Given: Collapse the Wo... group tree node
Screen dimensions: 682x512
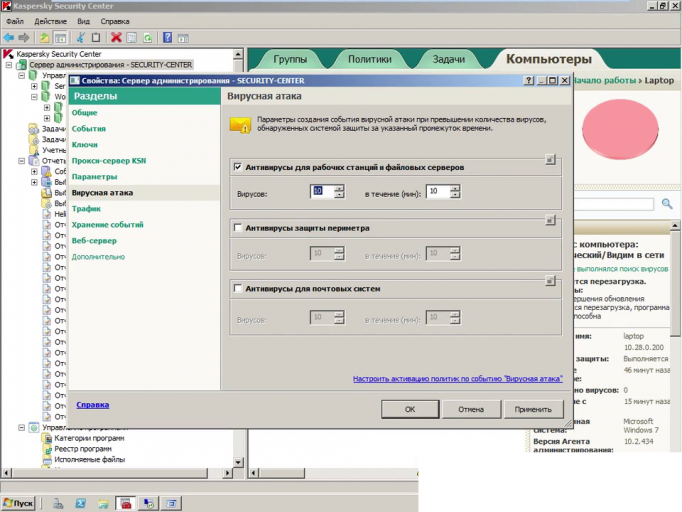Looking at the screenshot, I should pos(34,97).
